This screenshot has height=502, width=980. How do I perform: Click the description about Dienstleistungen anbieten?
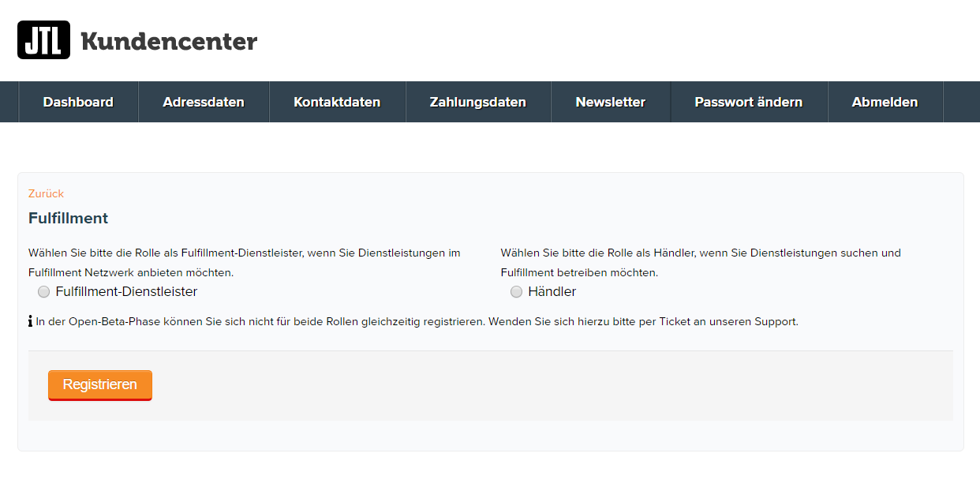pos(245,262)
